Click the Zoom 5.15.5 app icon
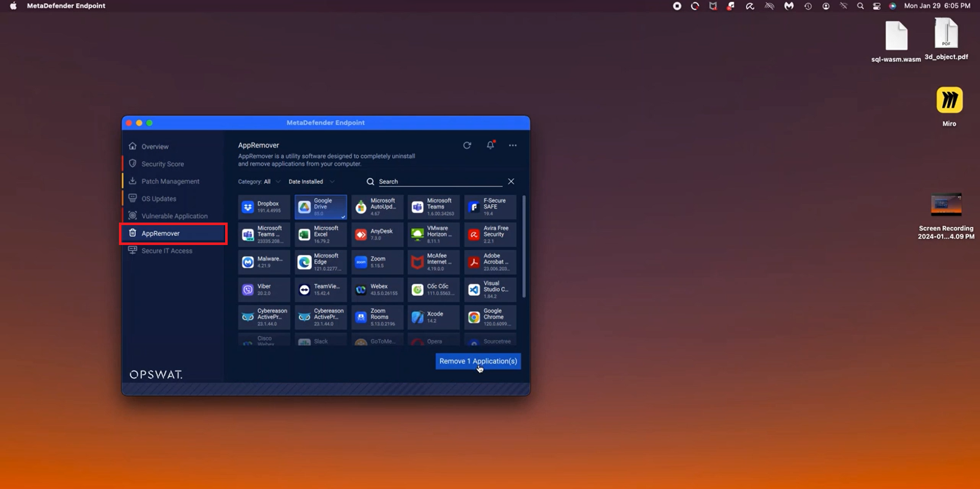This screenshot has width=980, height=489. point(361,262)
